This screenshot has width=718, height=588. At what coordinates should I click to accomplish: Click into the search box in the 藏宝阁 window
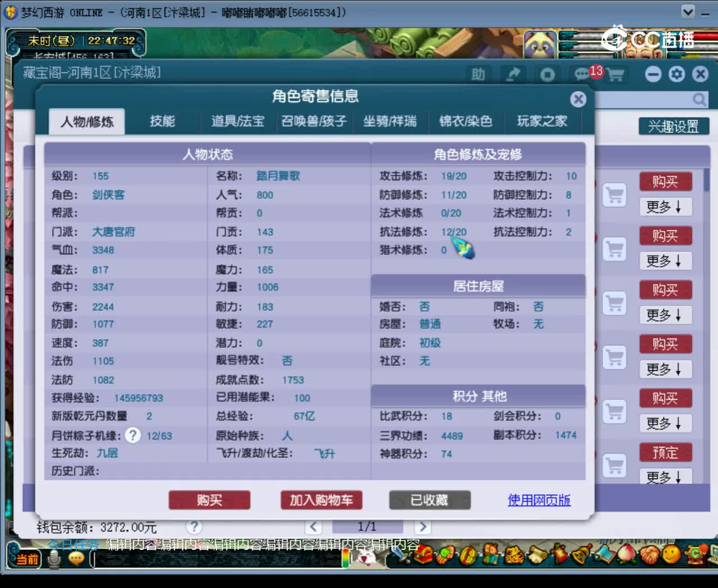click(x=643, y=100)
